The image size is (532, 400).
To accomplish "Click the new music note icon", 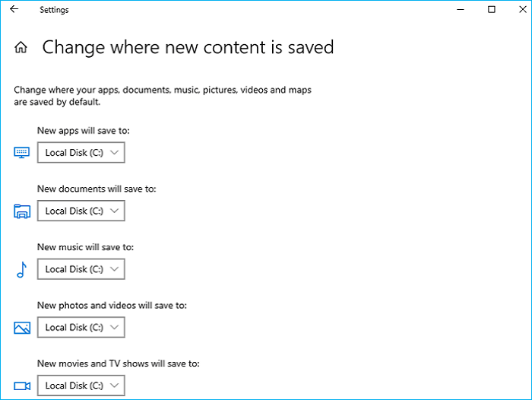I will coord(21,269).
